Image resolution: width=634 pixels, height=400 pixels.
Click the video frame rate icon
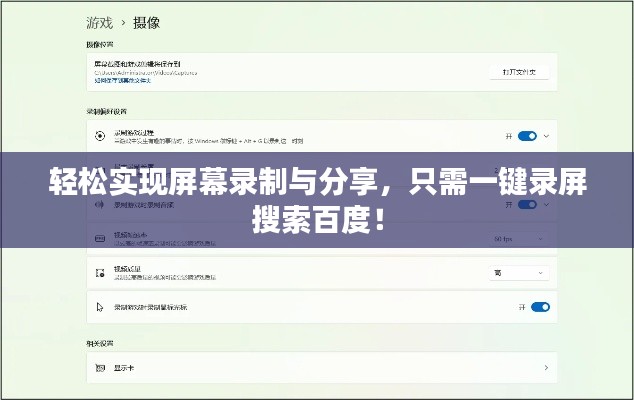98,240
